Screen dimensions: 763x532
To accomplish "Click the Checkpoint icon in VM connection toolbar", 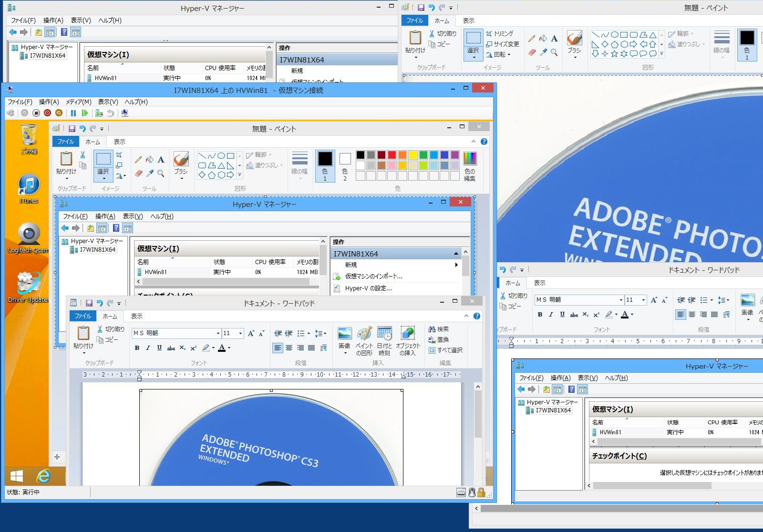I will (99, 113).
